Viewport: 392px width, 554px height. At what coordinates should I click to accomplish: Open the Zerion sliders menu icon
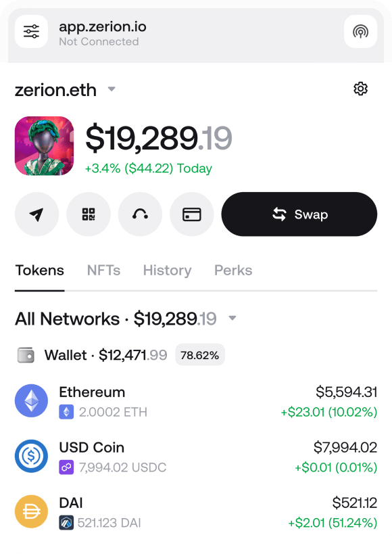pyautogui.click(x=31, y=32)
